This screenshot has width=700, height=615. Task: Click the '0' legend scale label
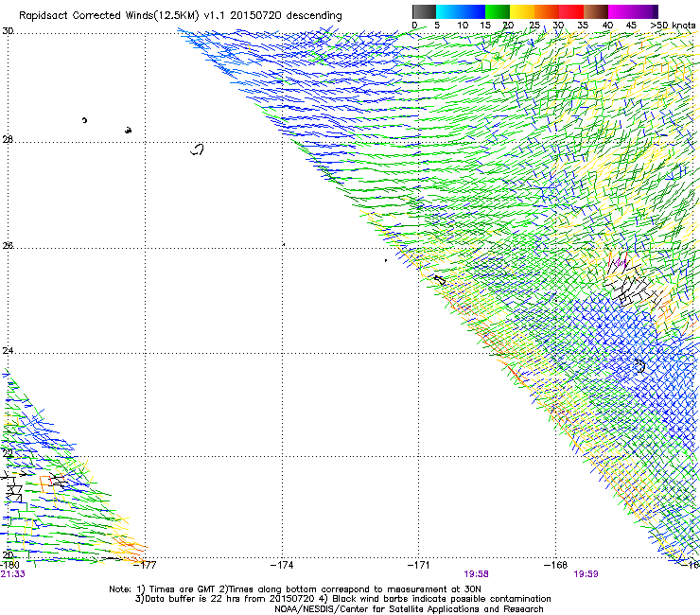[414, 26]
